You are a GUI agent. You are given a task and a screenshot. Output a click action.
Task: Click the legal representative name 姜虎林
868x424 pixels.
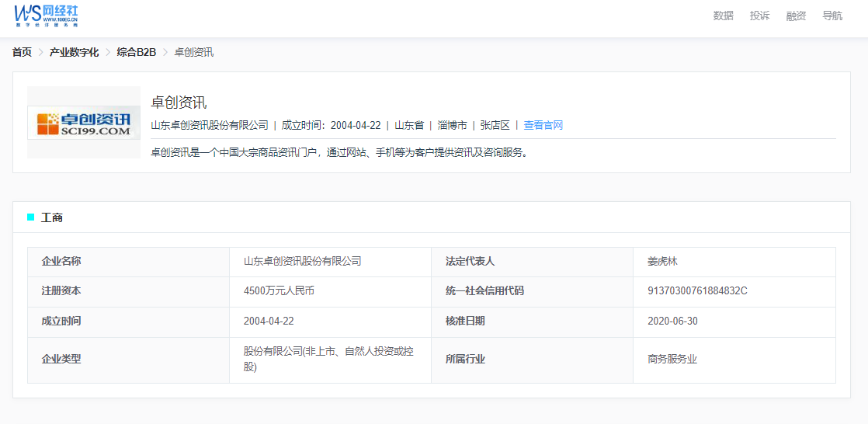[662, 262]
